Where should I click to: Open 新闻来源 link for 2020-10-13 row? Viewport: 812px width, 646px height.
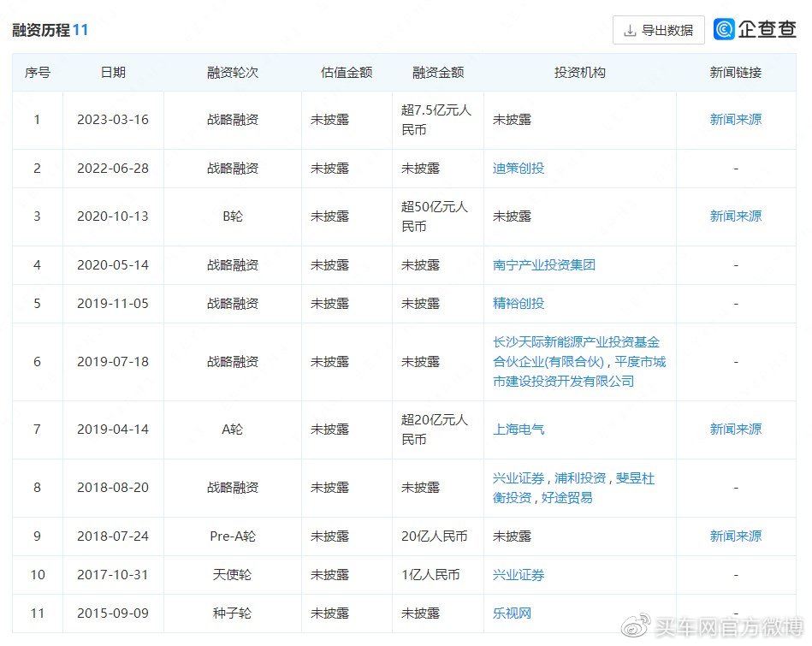(x=735, y=216)
